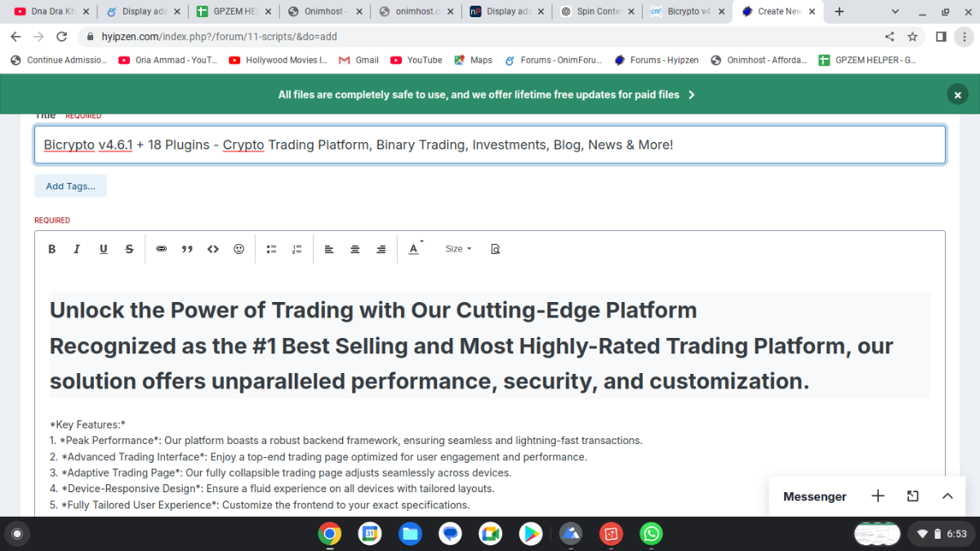
Task: Open the 'Forums - OnimForu...' bookmark
Action: pyautogui.click(x=553, y=60)
